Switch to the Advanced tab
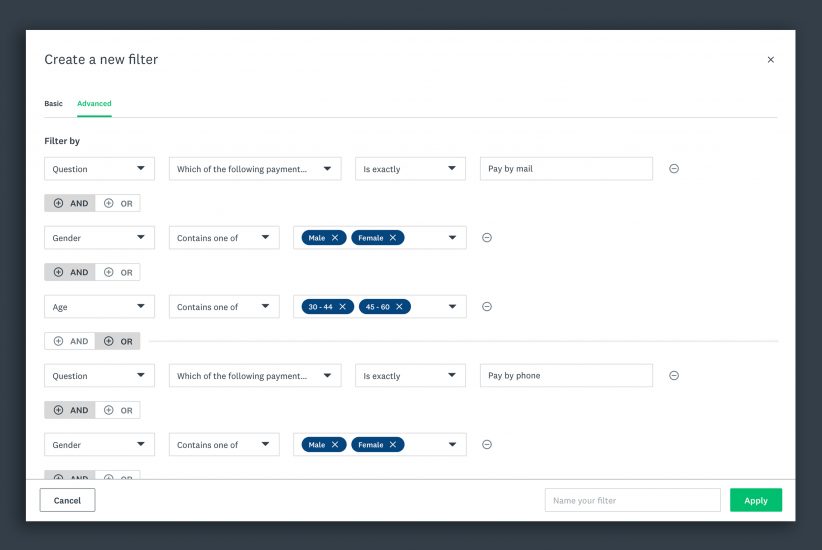 94,103
